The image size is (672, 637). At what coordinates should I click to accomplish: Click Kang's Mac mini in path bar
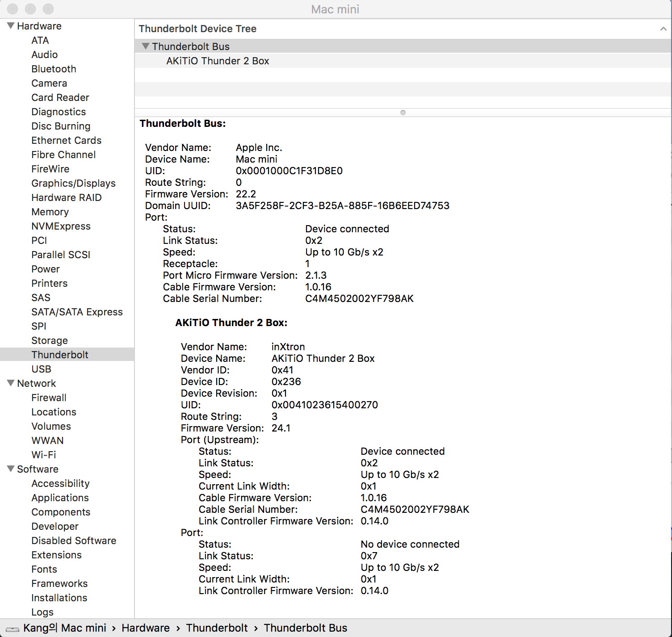65,628
